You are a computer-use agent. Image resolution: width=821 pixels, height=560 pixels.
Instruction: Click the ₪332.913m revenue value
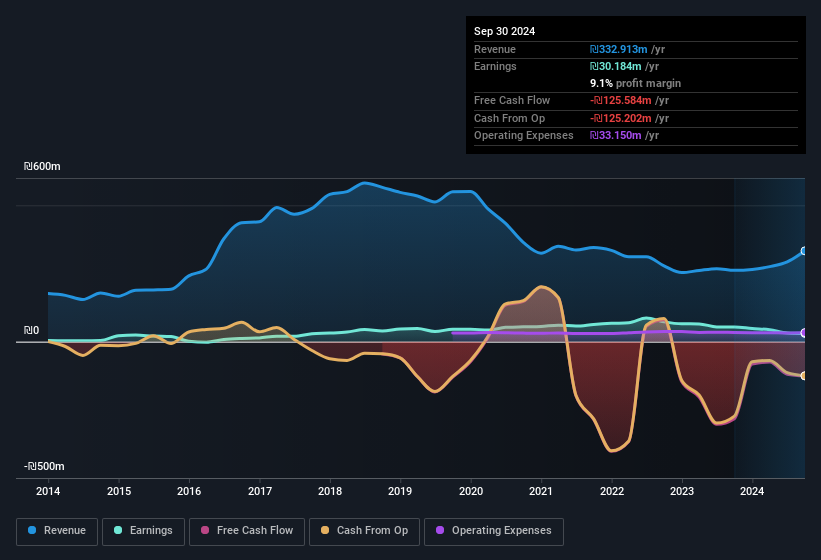(x=618, y=49)
